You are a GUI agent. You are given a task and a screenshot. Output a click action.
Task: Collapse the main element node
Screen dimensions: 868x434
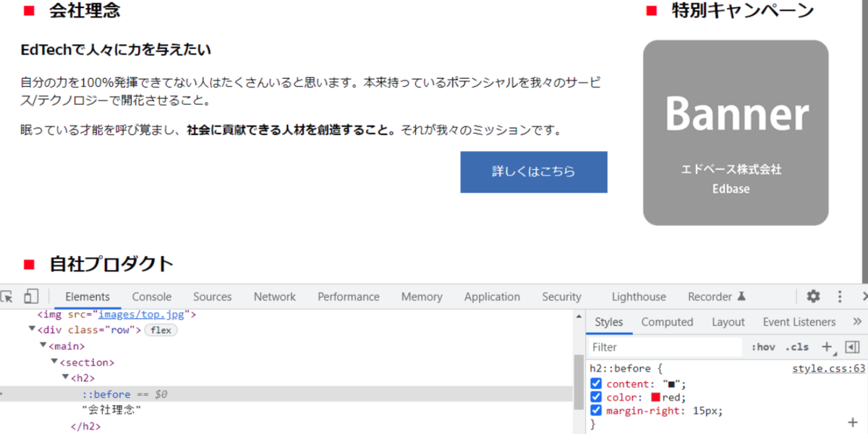coord(43,346)
